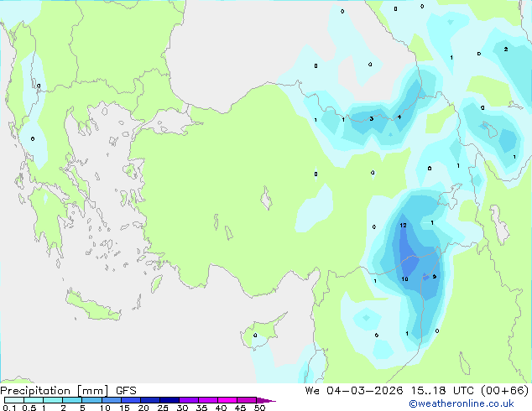The width and height of the screenshot is (532, 411).
Task: Click the '50' legend scale label
Action: pyautogui.click(x=259, y=408)
